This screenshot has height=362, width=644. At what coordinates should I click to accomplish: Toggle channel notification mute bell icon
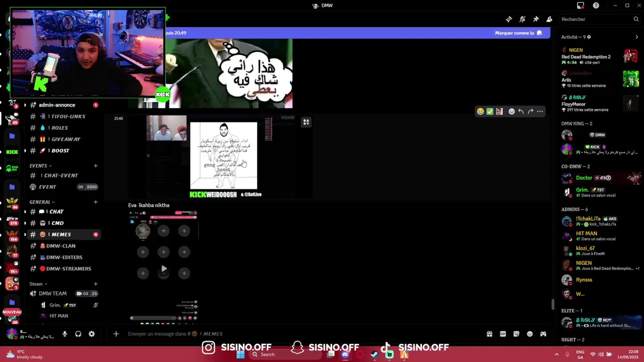(522, 19)
